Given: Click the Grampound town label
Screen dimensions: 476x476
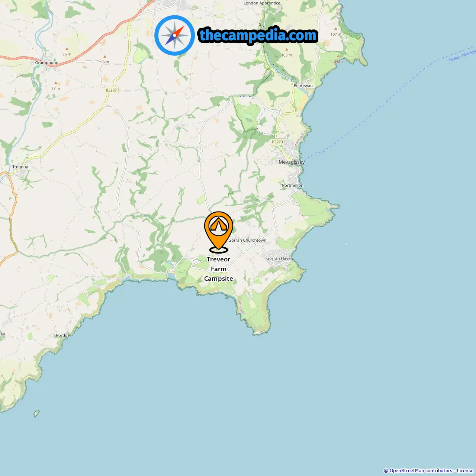Looking at the screenshot, I should click(x=47, y=63).
